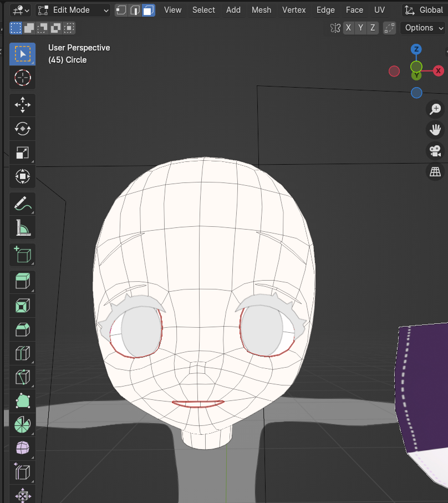This screenshot has width=448, height=503.
Task: Click the '(45) Circle' object label
Action: (x=67, y=60)
